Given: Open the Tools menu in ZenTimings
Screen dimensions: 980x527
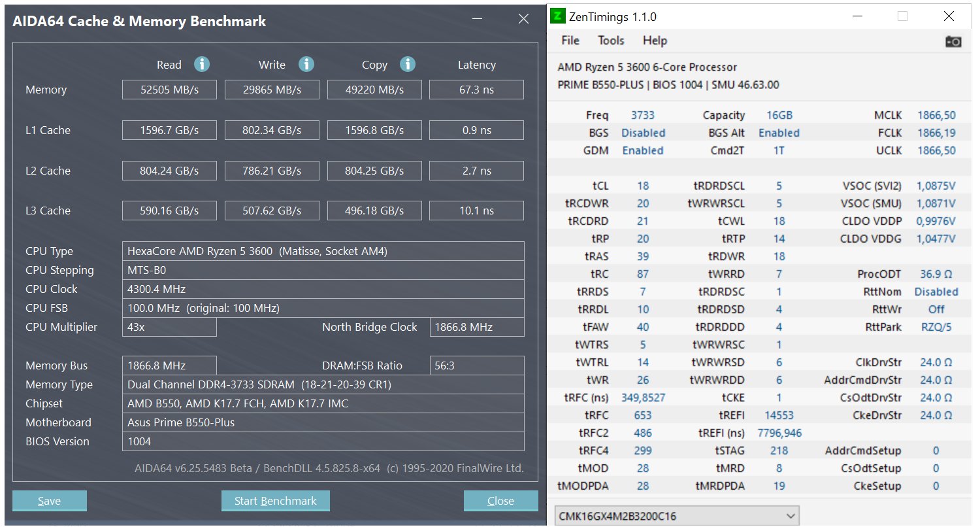Looking at the screenshot, I should point(611,41).
